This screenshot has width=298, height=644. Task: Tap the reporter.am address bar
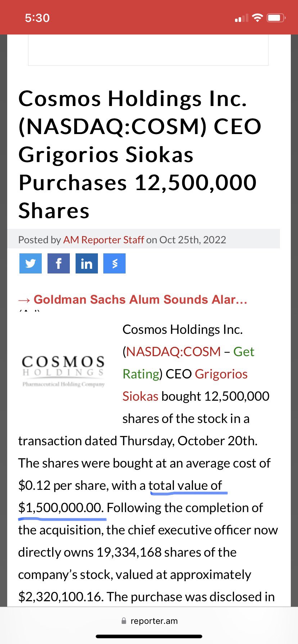click(149, 621)
